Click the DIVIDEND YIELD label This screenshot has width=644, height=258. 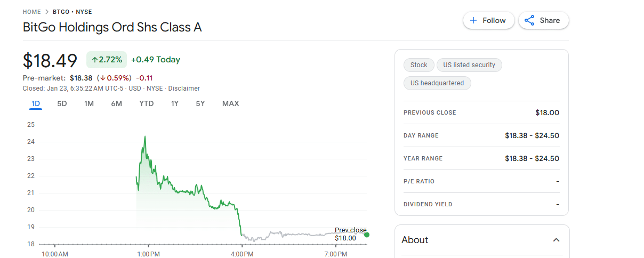[x=428, y=204]
